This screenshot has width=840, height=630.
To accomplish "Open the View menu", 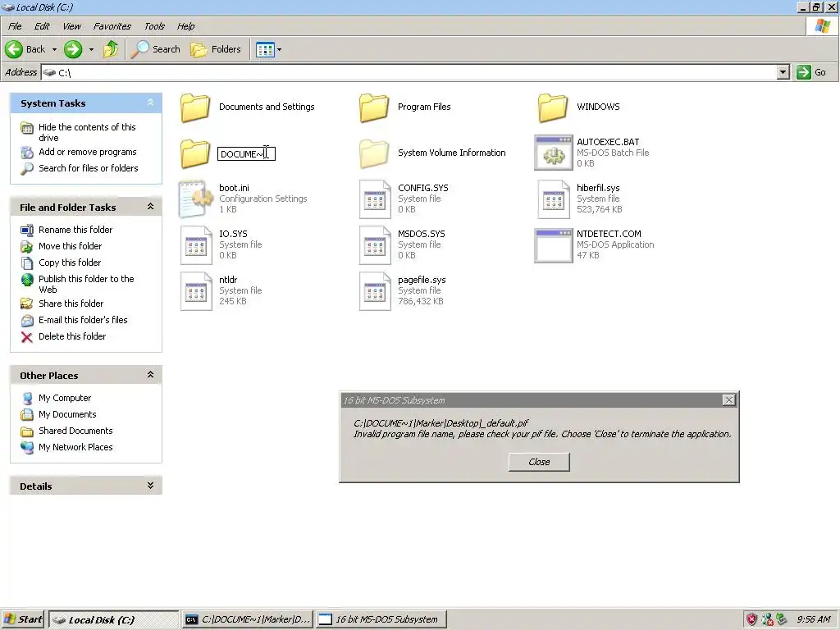I will click(71, 26).
